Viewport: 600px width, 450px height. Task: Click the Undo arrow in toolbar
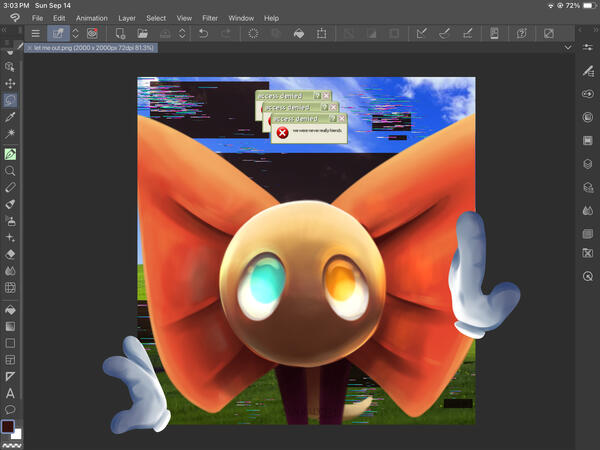click(204, 34)
